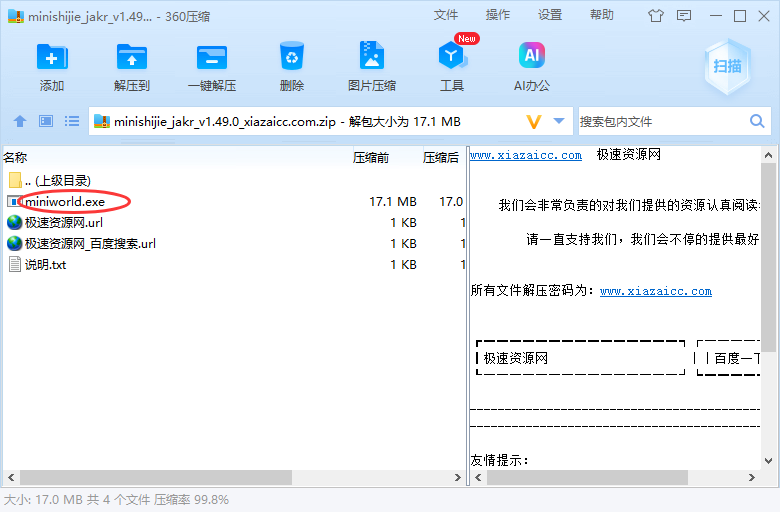
Task: Open the 工具 (Tools) icon
Action: [452, 55]
